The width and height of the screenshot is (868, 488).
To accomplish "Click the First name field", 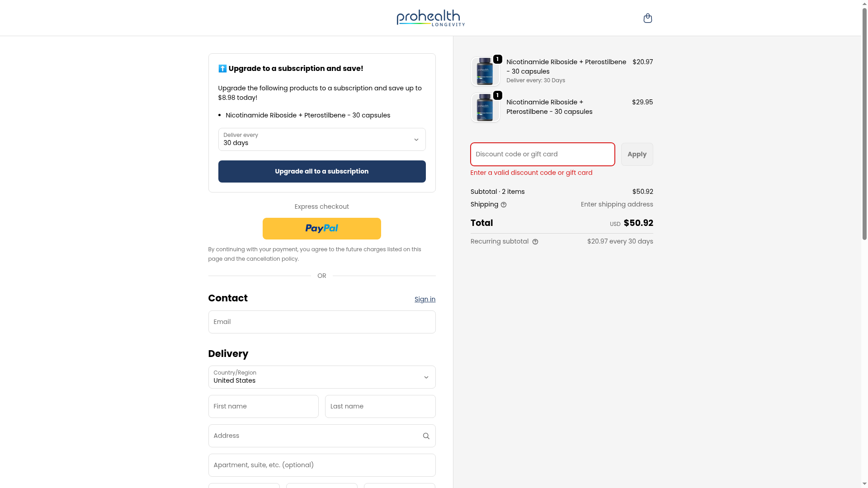I will 263,406.
